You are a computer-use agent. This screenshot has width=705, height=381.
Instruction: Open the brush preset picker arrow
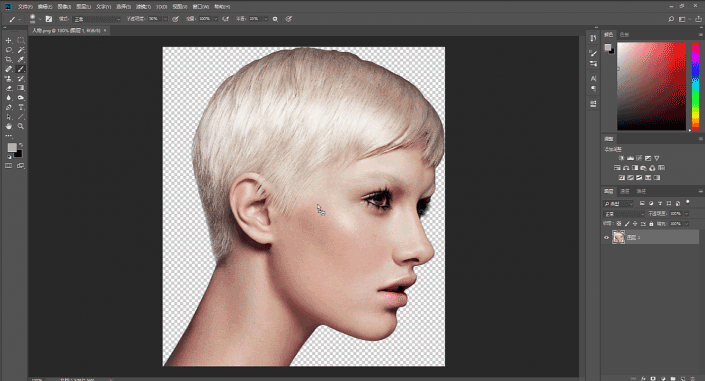pos(40,19)
